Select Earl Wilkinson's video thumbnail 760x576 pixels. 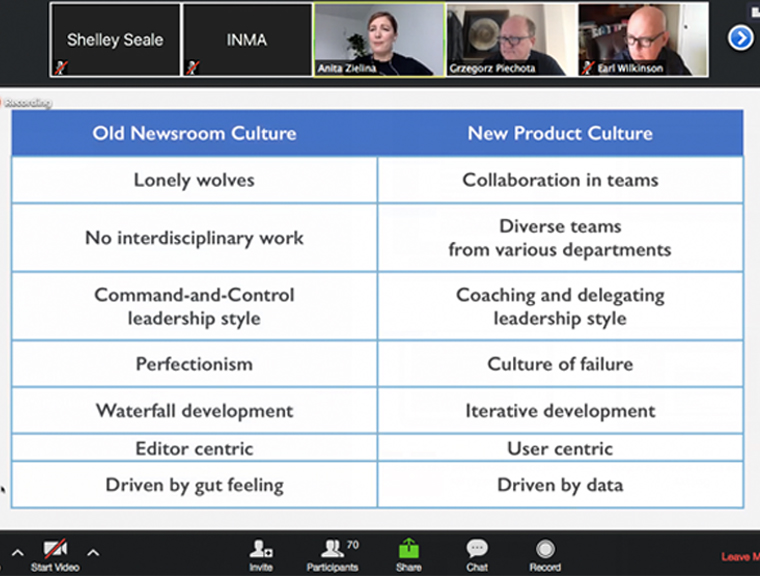tap(643, 40)
